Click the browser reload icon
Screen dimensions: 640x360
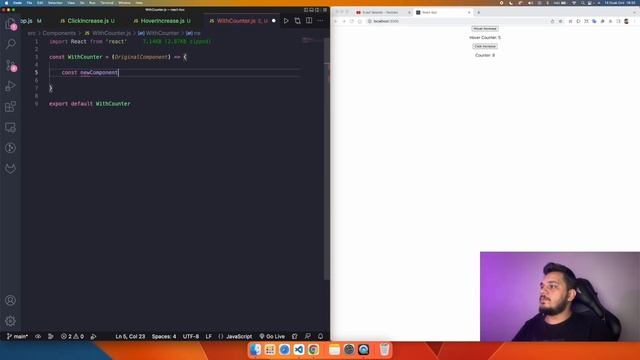[x=351, y=21]
